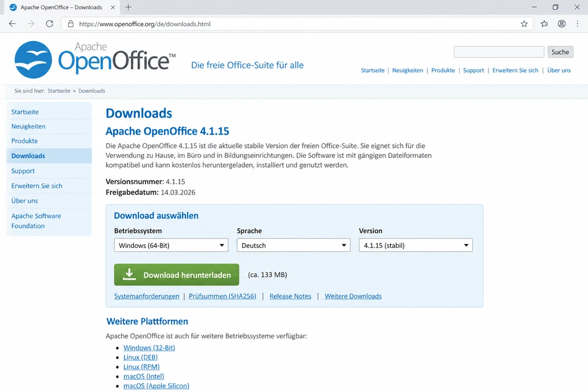Click the Apache OpenOffice 4.1.15 heading
588x392 pixels.
167,132
